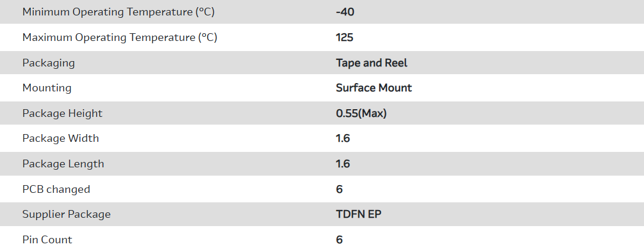Select the 125 temperature value
This screenshot has width=644, height=251.
tap(344, 37)
